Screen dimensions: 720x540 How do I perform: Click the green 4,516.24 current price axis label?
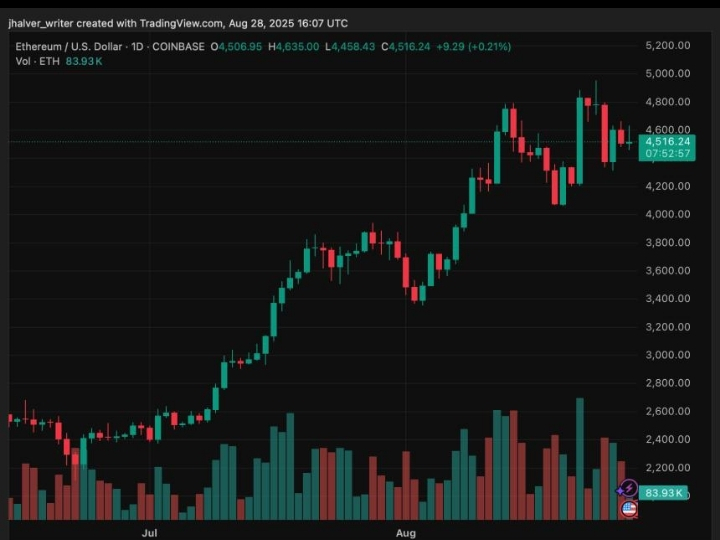pos(668,141)
